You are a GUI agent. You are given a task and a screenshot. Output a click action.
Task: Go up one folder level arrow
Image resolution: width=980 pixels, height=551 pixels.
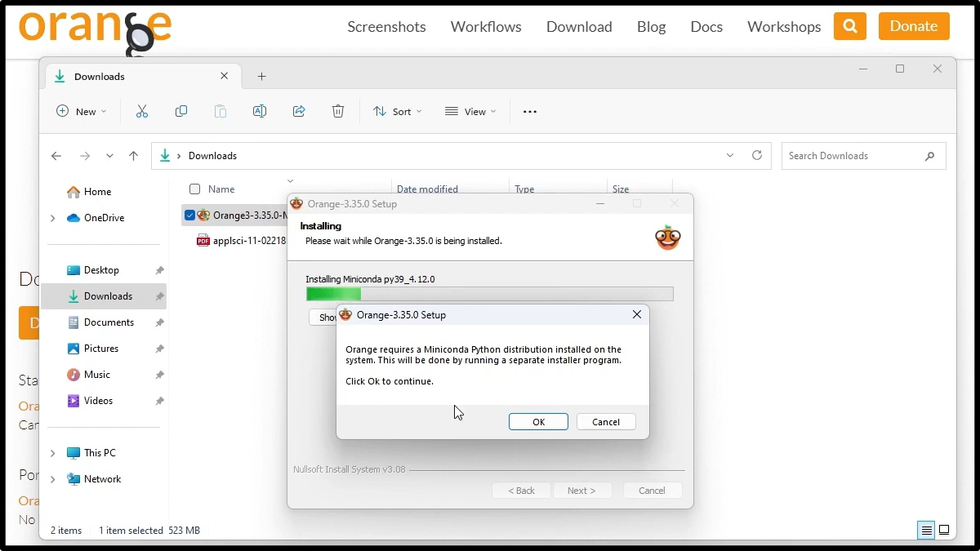(134, 156)
